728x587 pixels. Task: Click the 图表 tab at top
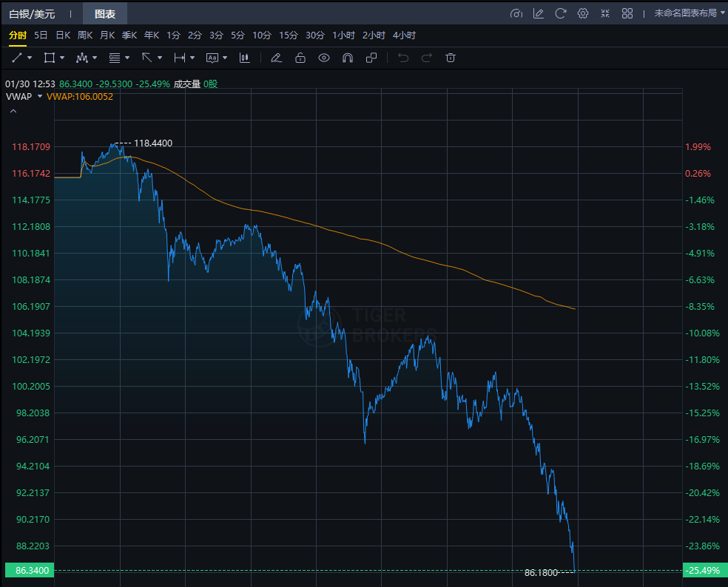105,13
